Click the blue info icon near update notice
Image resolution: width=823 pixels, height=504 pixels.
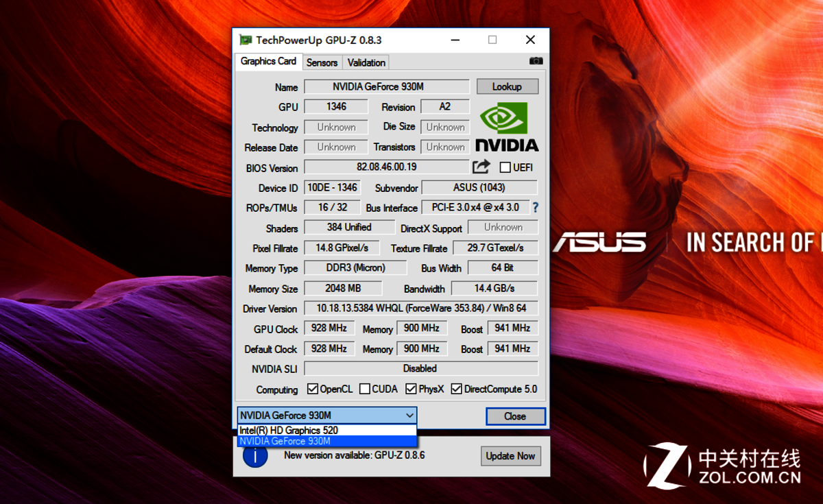[x=255, y=455]
